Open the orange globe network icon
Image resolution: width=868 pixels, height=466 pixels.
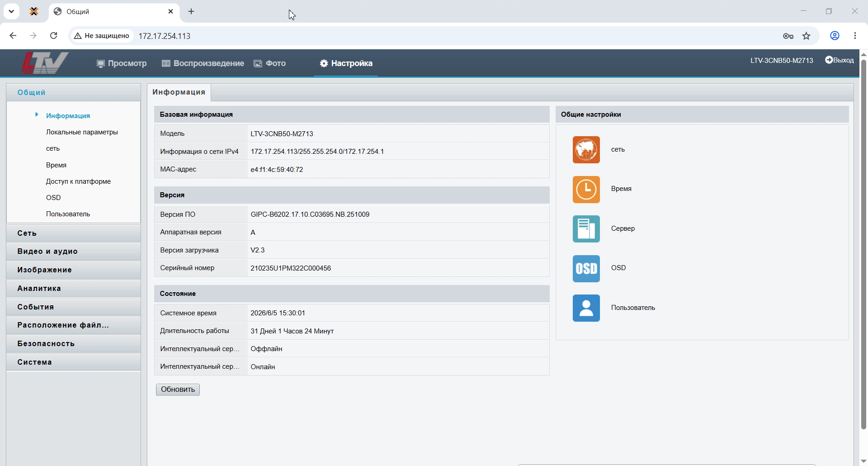[x=586, y=150]
